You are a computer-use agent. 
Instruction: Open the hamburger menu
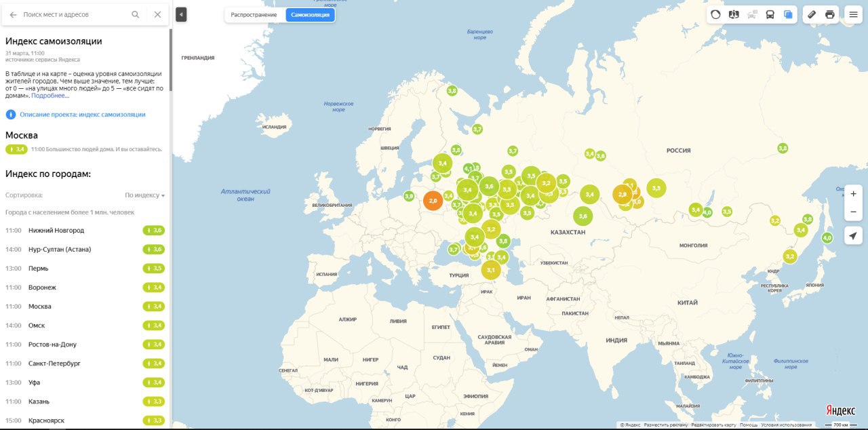[x=853, y=14]
